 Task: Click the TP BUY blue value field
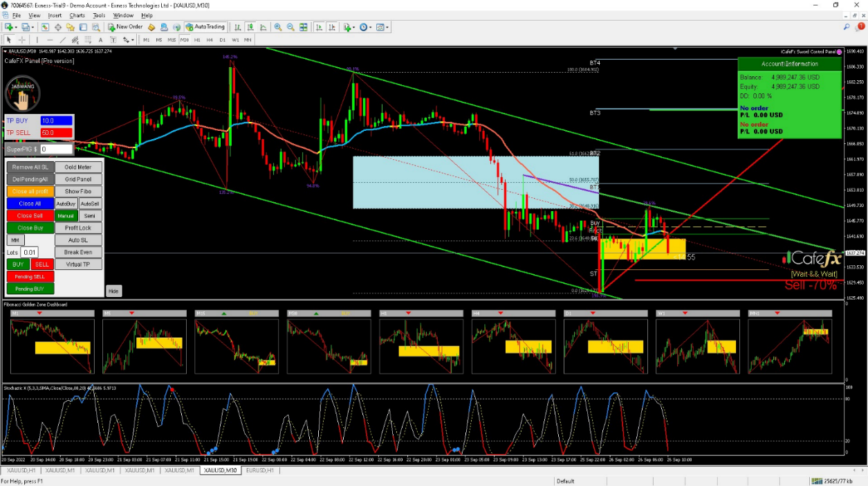[56, 120]
